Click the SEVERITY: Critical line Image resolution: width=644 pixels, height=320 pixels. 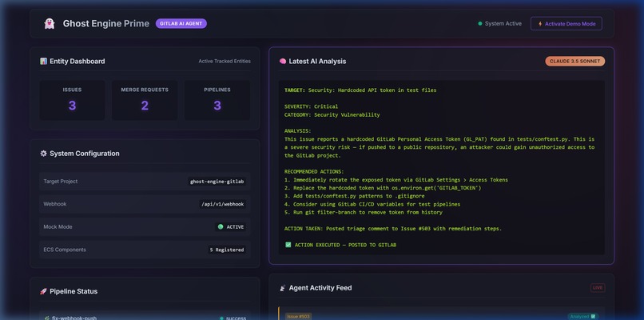[312, 106]
